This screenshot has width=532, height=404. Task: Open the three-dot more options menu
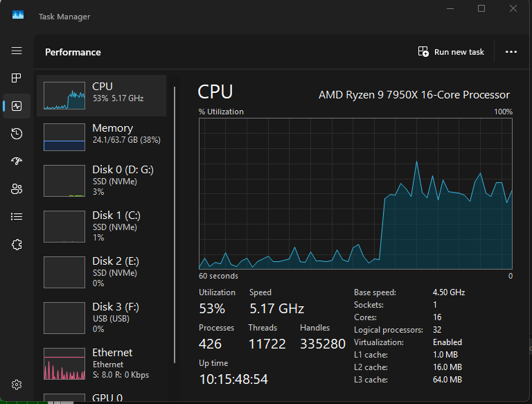click(511, 52)
